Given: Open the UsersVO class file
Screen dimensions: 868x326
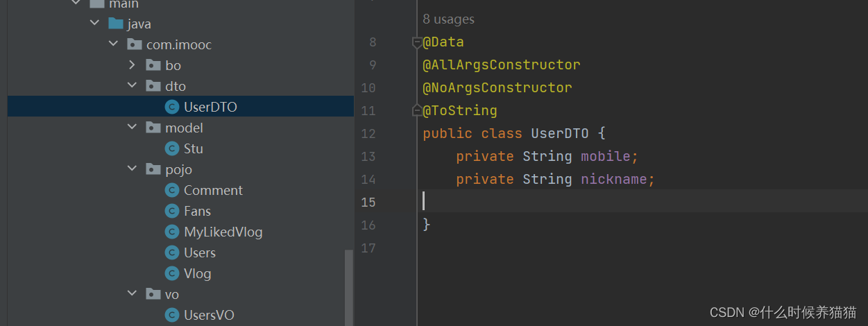Looking at the screenshot, I should [209, 315].
